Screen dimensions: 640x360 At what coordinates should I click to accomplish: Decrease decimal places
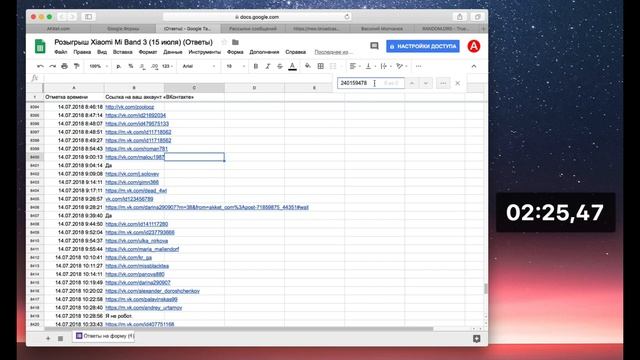tap(142, 66)
